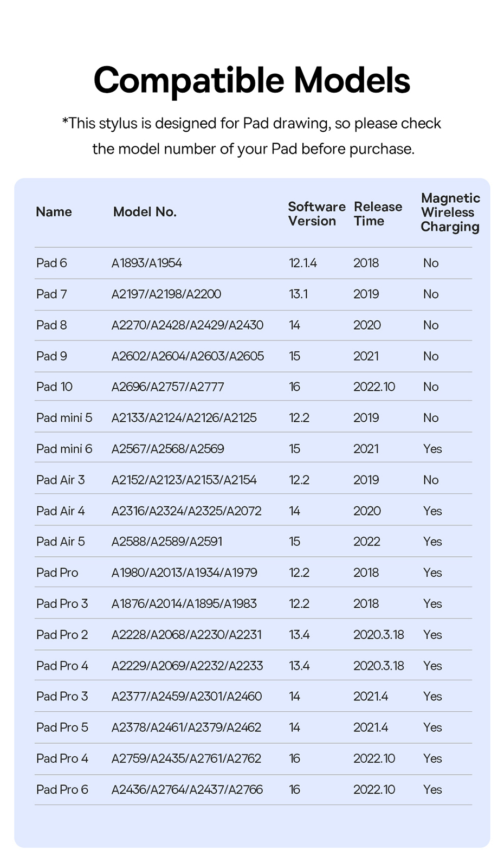Image resolution: width=504 pixels, height=856 pixels.
Task: Click model numbers A2588/A2589/A2591
Action: (166, 542)
